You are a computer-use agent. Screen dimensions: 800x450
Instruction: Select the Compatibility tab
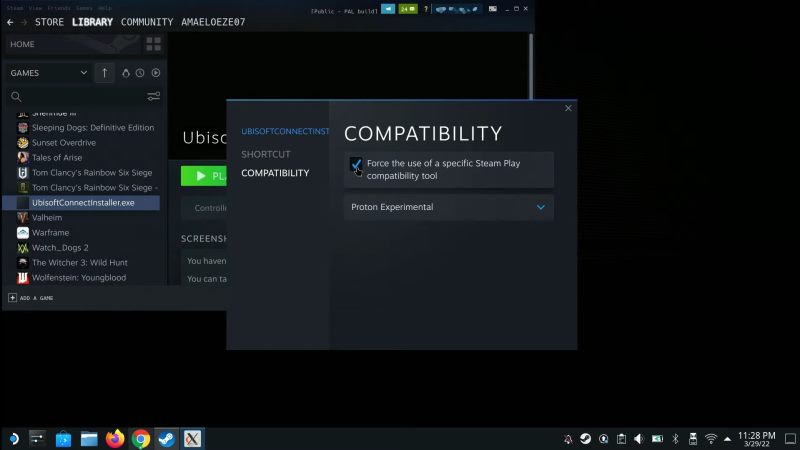275,173
